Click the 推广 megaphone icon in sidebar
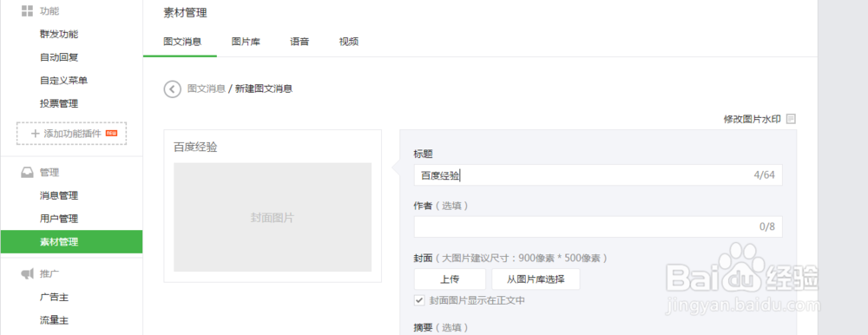The image size is (868, 335). click(27, 273)
